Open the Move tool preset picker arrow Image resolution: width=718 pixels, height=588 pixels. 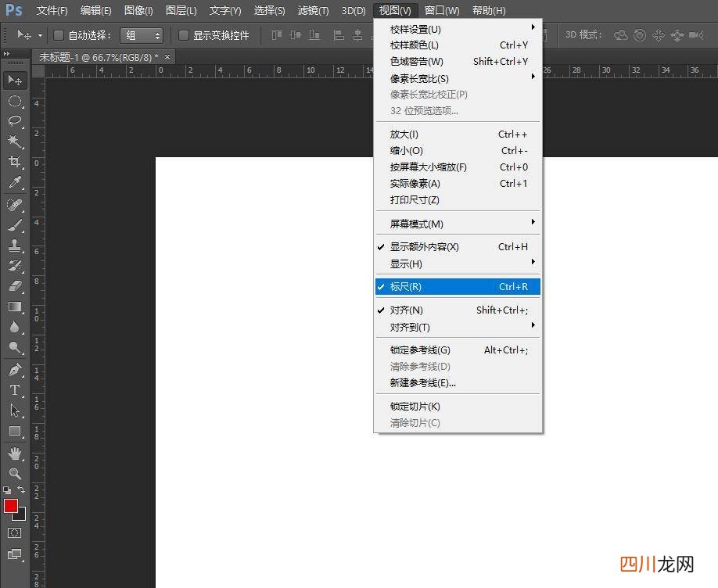coord(40,35)
